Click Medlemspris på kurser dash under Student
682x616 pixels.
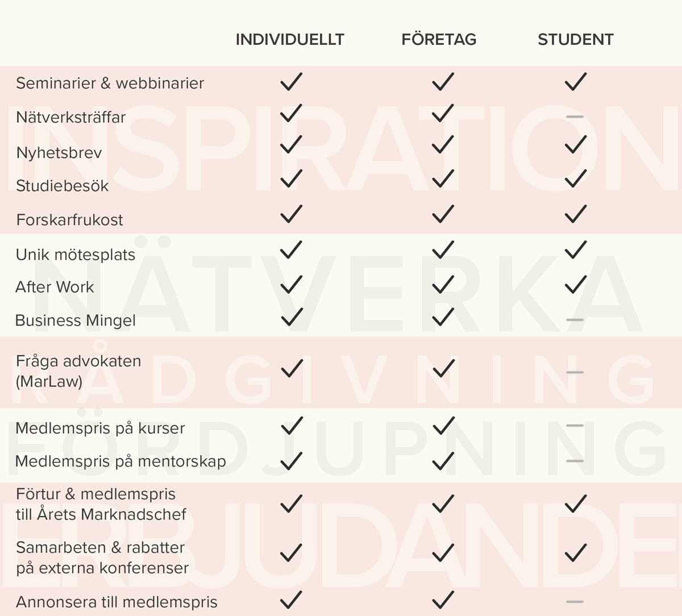click(575, 426)
